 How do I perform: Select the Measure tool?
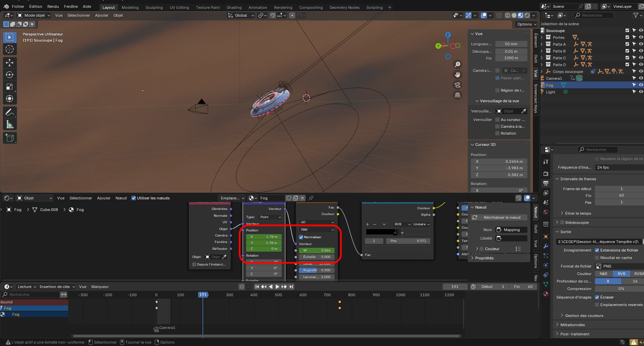click(10, 125)
